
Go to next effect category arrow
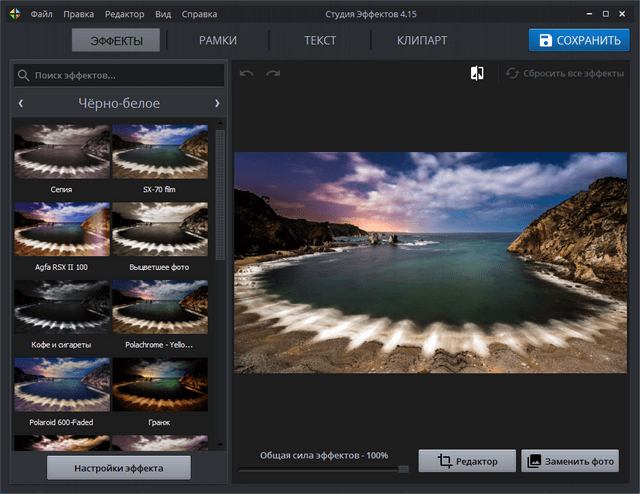(x=217, y=103)
